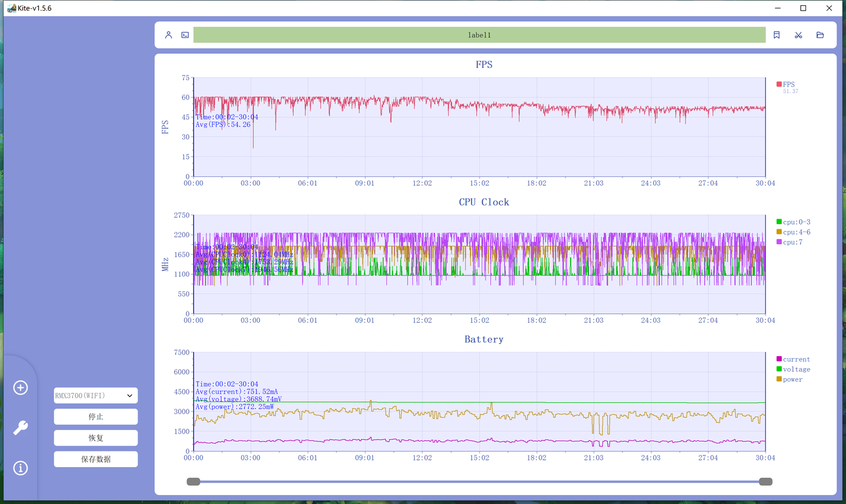Image resolution: width=846 pixels, height=504 pixels.
Task: Click the scissors cut icon
Action: coord(798,35)
